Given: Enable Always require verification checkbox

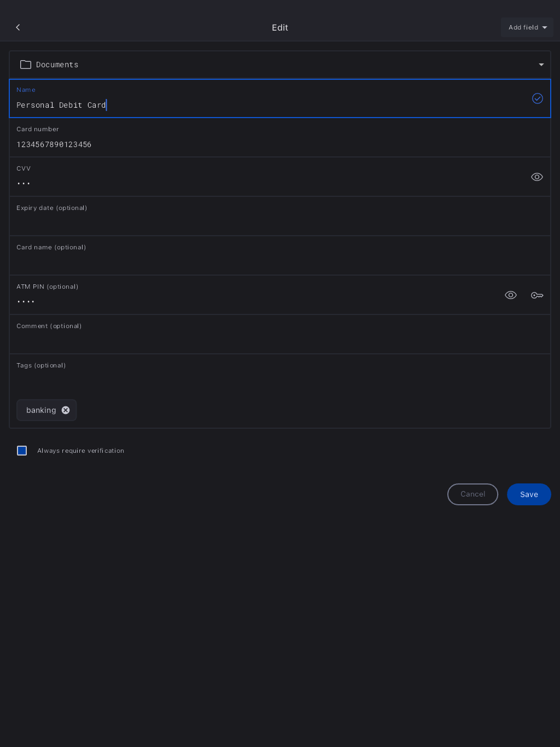Looking at the screenshot, I should (22, 451).
